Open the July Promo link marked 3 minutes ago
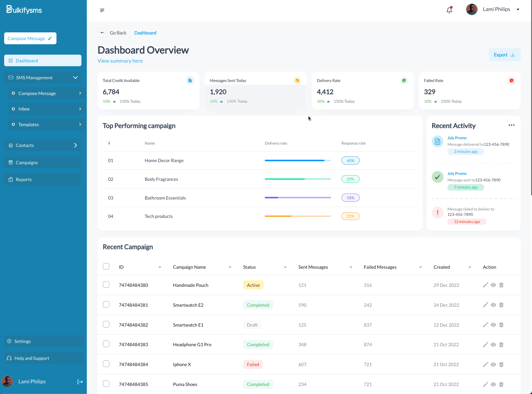Viewport: 532px width, 394px height. tap(457, 138)
